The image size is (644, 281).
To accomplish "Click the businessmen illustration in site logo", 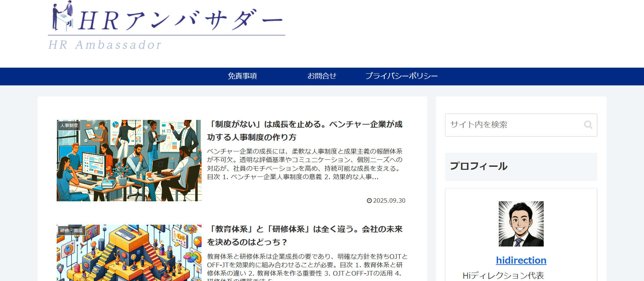I will [63, 15].
